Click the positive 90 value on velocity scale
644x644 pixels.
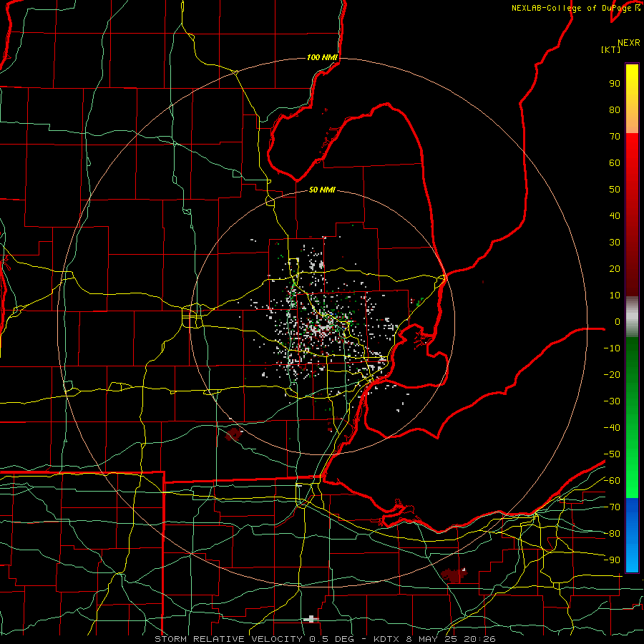[x=615, y=84]
